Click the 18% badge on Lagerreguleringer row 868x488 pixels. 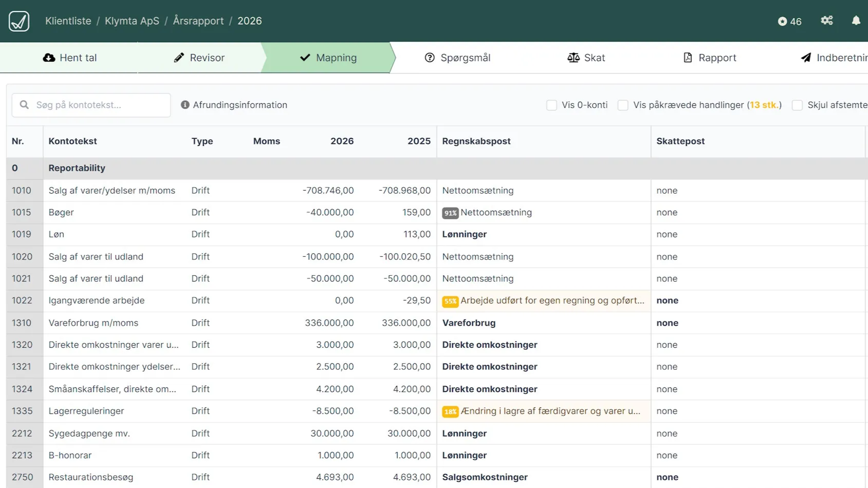(x=450, y=411)
